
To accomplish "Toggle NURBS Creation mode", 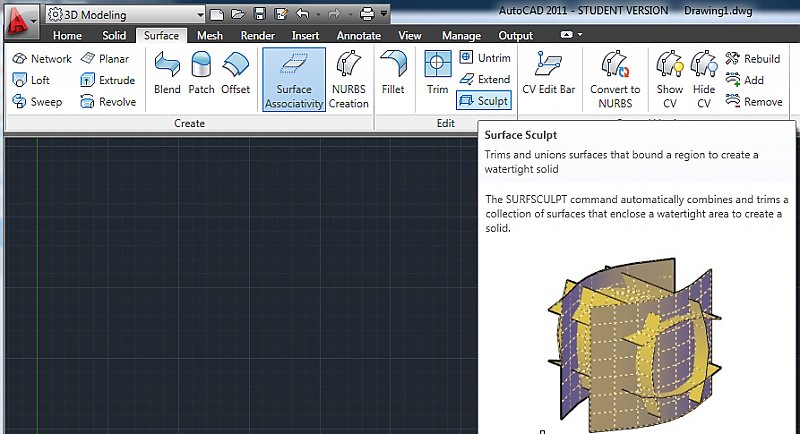I will (x=348, y=80).
